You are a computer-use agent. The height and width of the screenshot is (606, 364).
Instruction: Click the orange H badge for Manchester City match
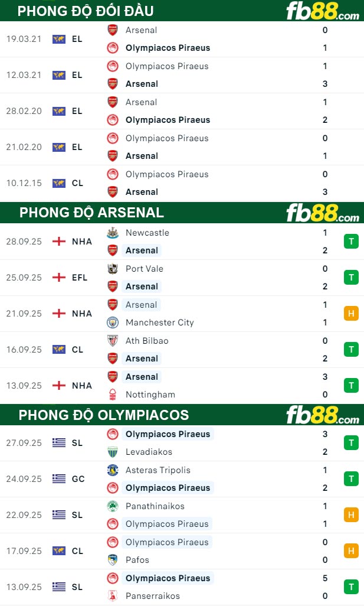pos(351,314)
